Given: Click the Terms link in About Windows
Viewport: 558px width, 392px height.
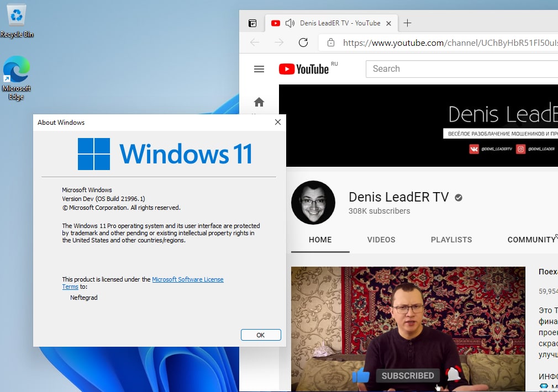Looking at the screenshot, I should [x=70, y=287].
